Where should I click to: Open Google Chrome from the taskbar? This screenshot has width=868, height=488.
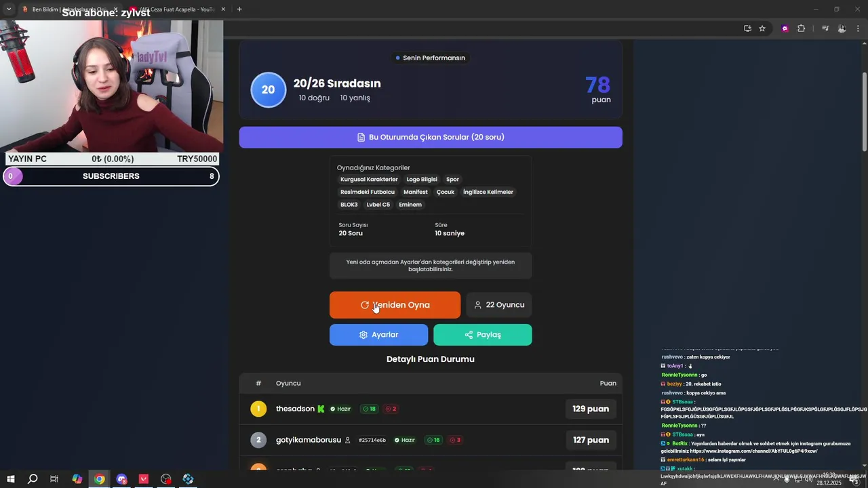coord(99,479)
